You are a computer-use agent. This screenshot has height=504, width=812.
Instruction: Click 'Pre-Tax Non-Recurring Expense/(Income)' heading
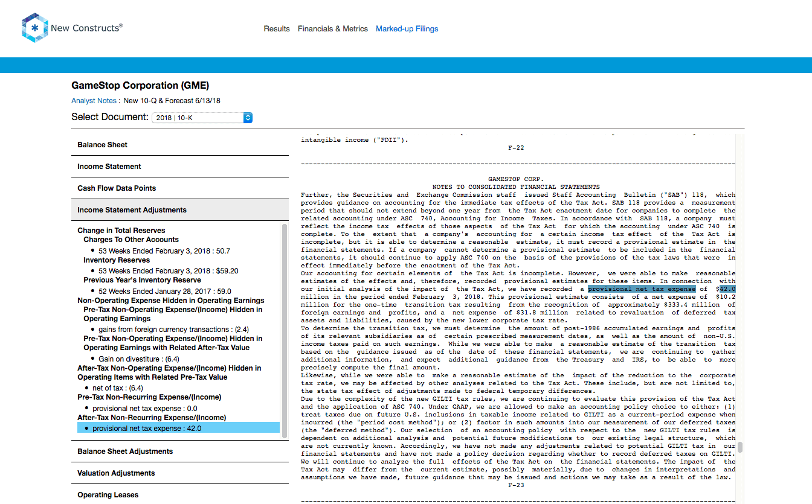(149, 397)
